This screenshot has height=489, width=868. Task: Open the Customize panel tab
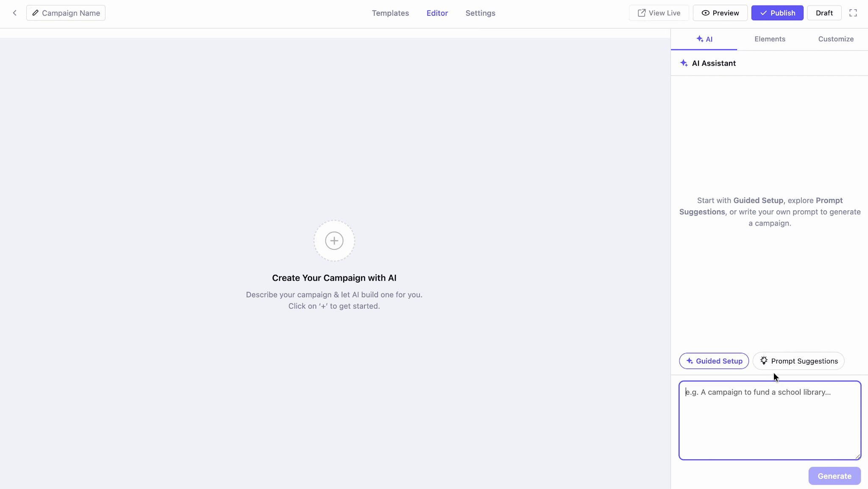(x=836, y=39)
